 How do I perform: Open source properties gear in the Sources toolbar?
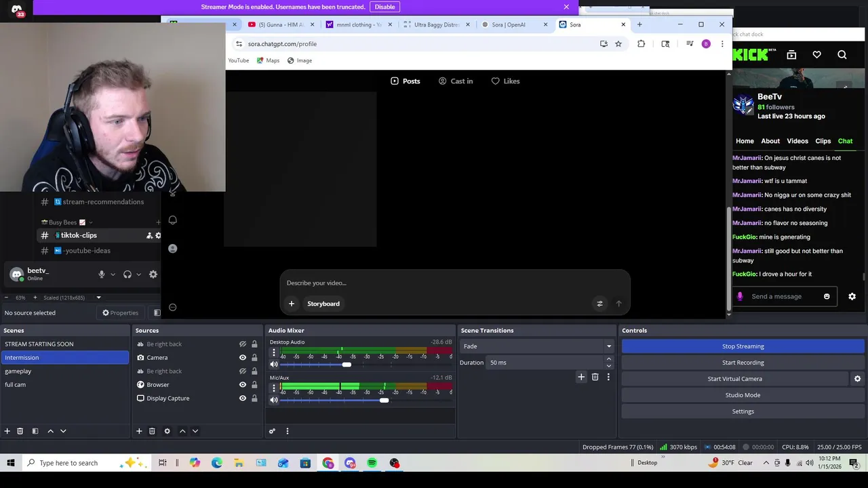pyautogui.click(x=167, y=431)
